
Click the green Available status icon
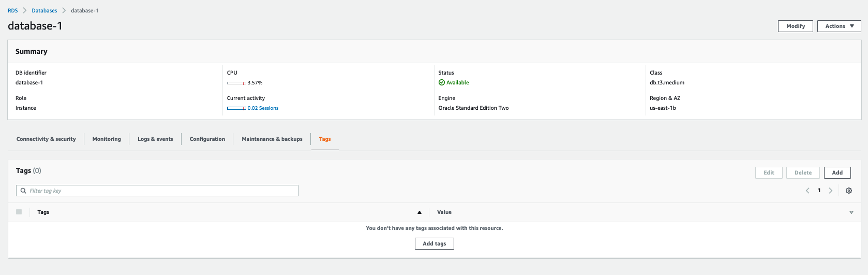[x=442, y=82]
